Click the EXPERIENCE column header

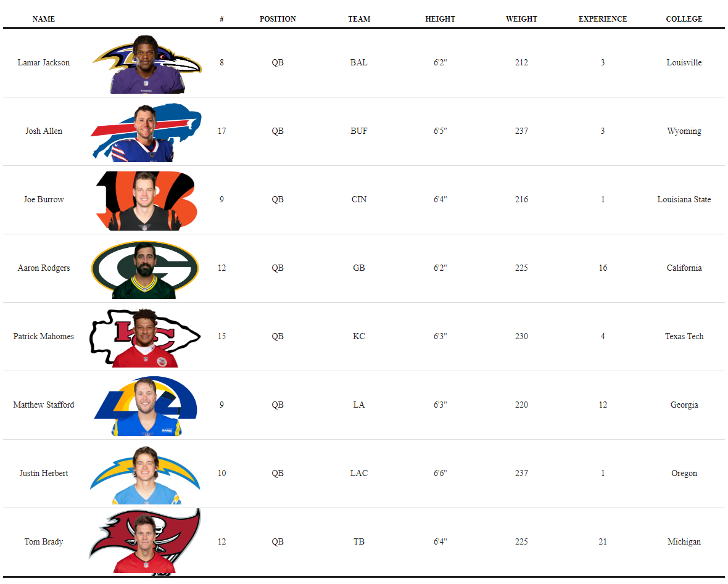(x=603, y=19)
